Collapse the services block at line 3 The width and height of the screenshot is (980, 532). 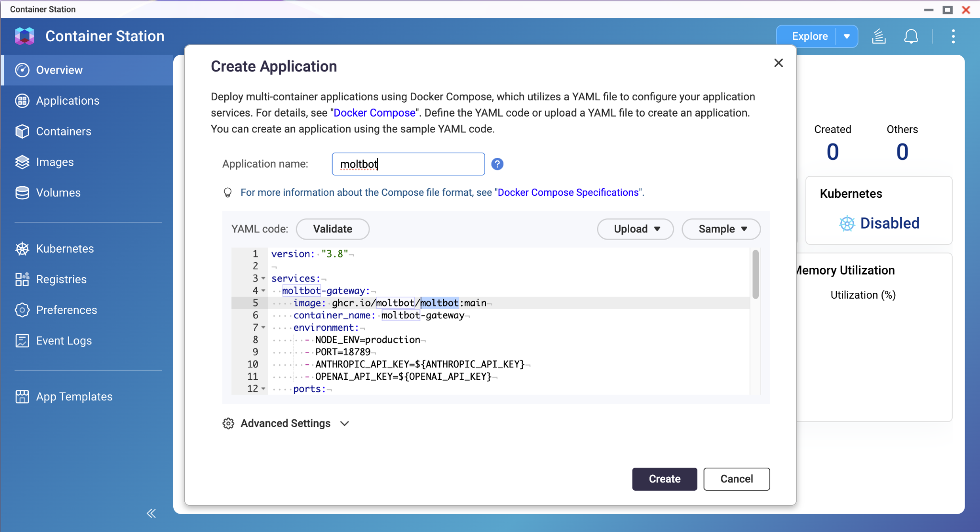coord(263,278)
